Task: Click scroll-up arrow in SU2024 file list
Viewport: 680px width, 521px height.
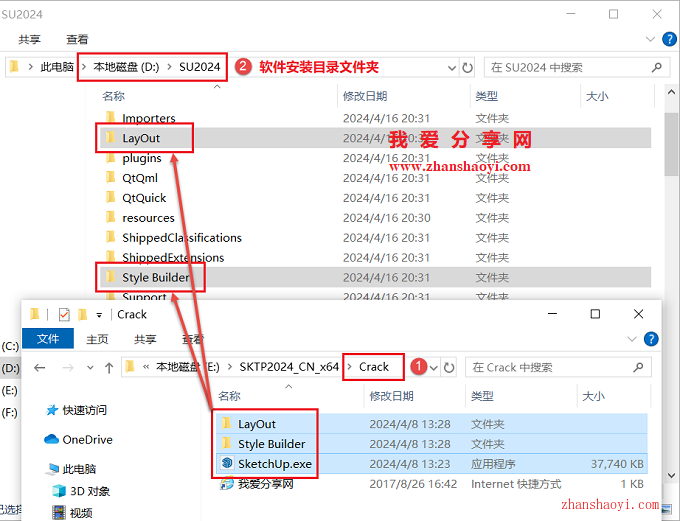Action: click(x=671, y=92)
